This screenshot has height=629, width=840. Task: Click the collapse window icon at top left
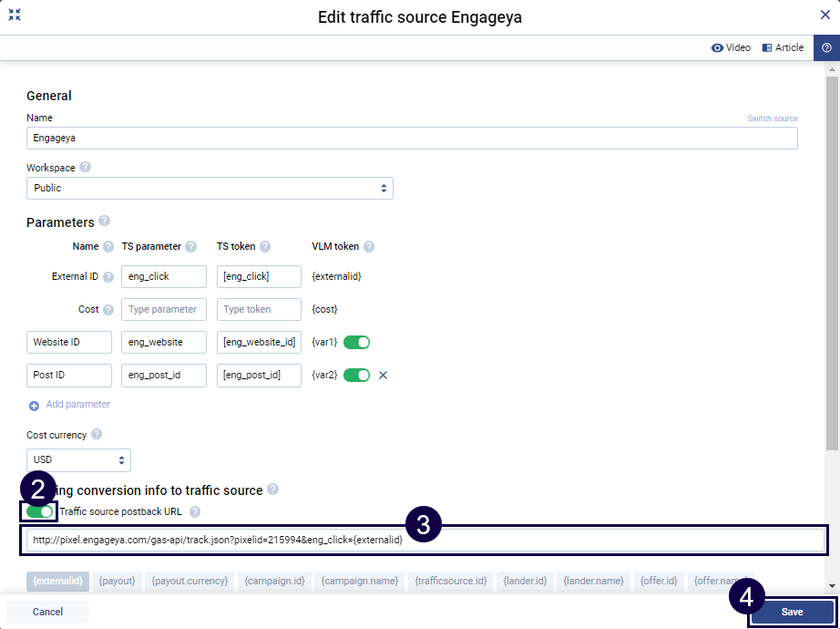15,15
